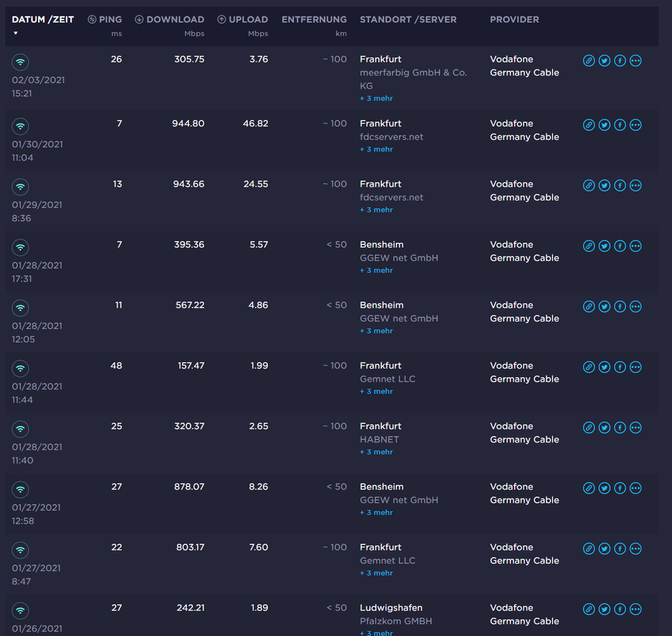672x636 pixels.
Task: Sort results by Datum / Zeit column
Action: pyautogui.click(x=43, y=20)
